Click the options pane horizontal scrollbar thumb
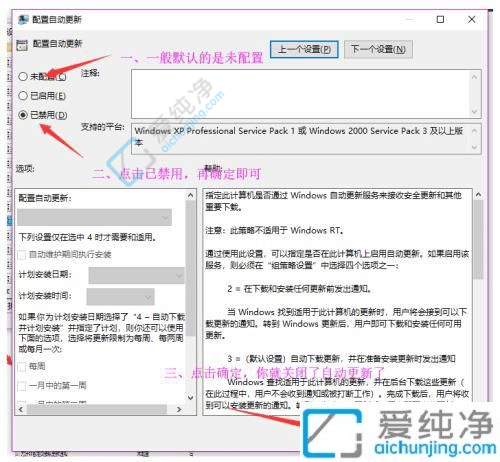Image resolution: width=500 pixels, height=462 pixels. pyautogui.click(x=97, y=409)
